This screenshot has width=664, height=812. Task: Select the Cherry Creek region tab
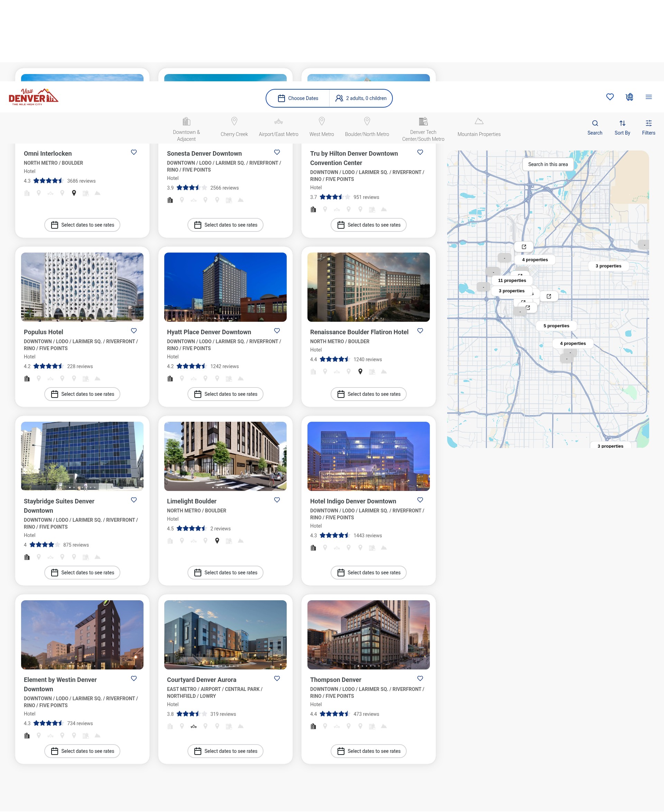(x=234, y=127)
